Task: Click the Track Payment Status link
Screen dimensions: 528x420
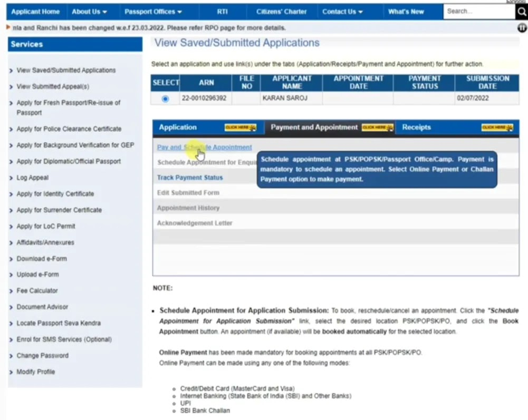Action: [191, 177]
